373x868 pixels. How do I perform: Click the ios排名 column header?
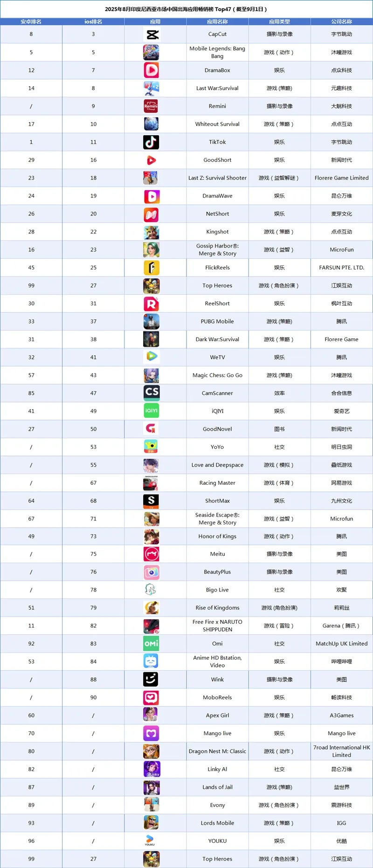tap(93, 21)
